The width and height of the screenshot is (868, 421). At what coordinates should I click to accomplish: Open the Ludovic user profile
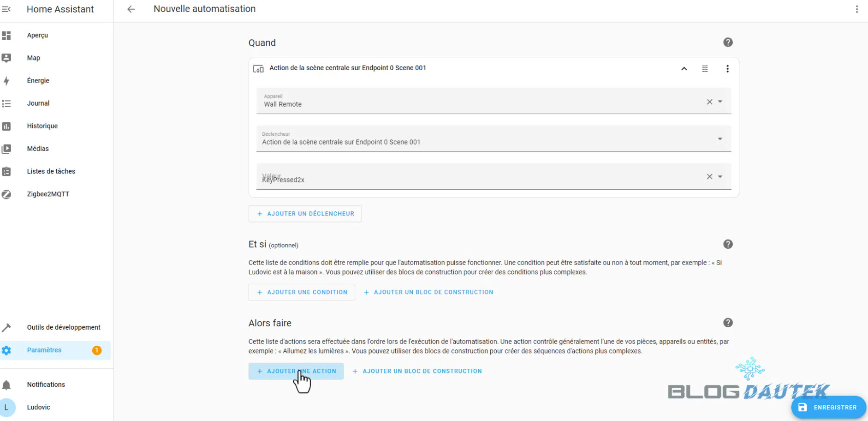click(x=38, y=407)
